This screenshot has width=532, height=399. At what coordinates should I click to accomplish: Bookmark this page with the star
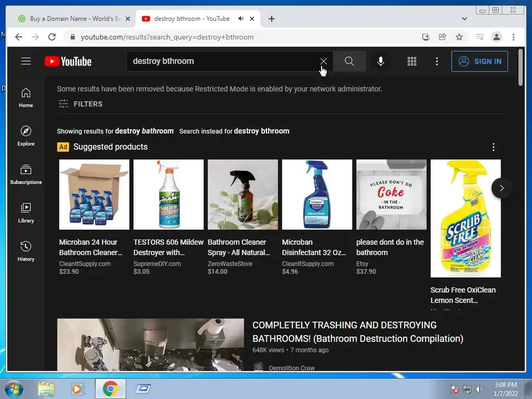pyautogui.click(x=459, y=37)
